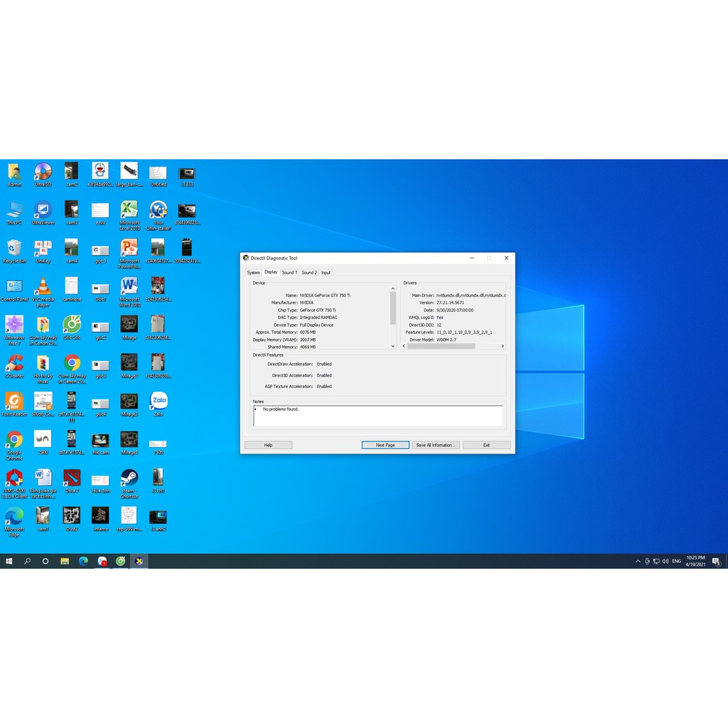
Task: Open the Sound 1 tab
Action: pyautogui.click(x=289, y=272)
